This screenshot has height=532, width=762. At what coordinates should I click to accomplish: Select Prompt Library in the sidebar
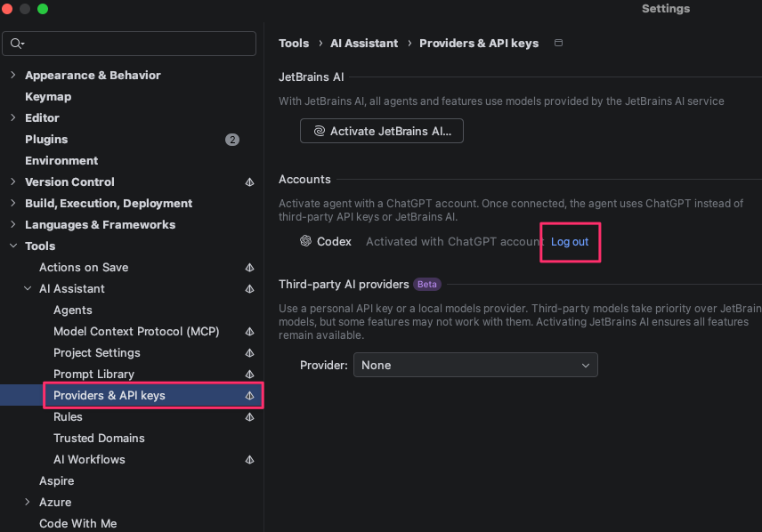(x=93, y=375)
